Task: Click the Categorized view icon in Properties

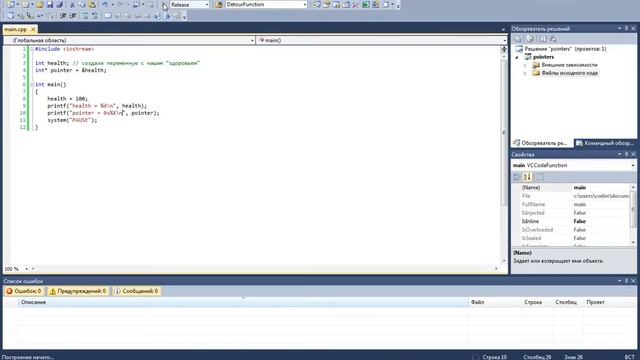Action: tap(517, 177)
